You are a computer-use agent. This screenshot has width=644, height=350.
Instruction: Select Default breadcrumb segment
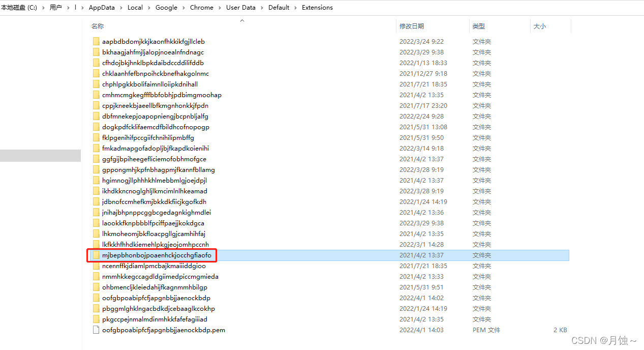[279, 8]
